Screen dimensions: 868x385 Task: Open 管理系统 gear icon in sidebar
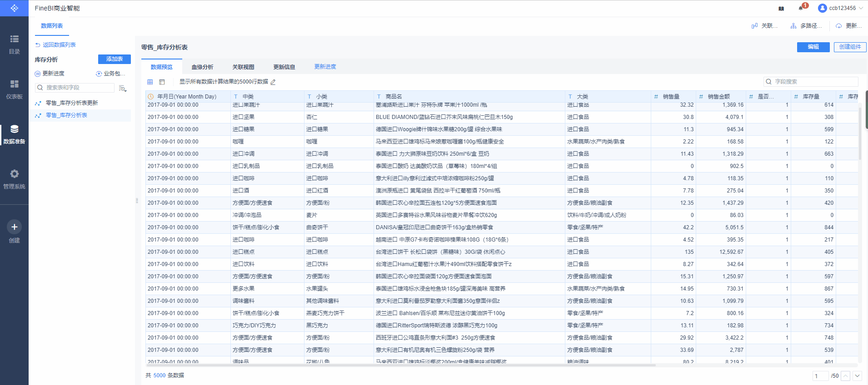click(x=14, y=174)
